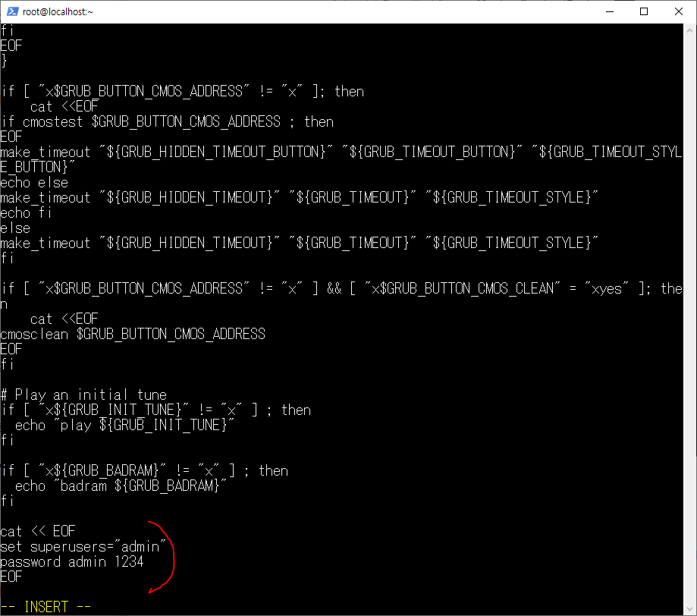Click the 'E_BUTTON}"' wrapped line
The image size is (697, 616).
point(38,167)
